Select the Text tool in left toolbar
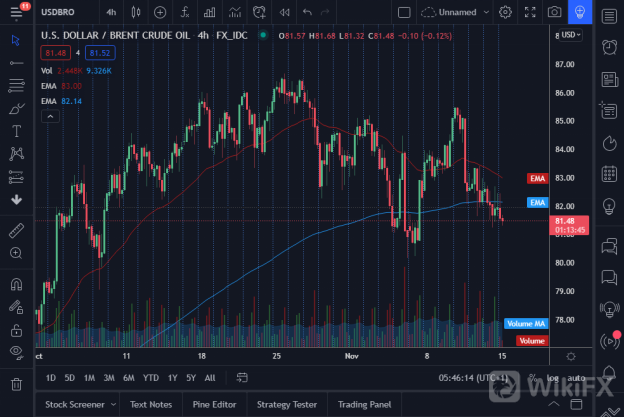The width and height of the screenshot is (624, 418). (16, 131)
